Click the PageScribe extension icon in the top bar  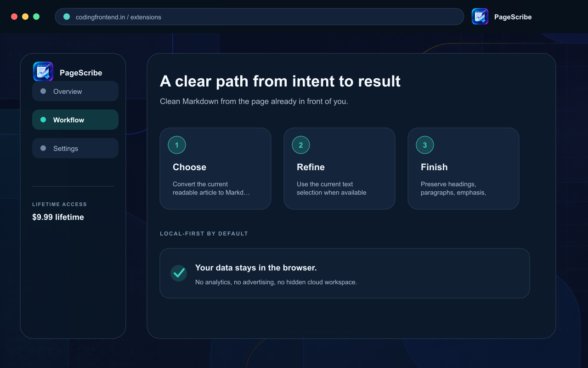(480, 17)
